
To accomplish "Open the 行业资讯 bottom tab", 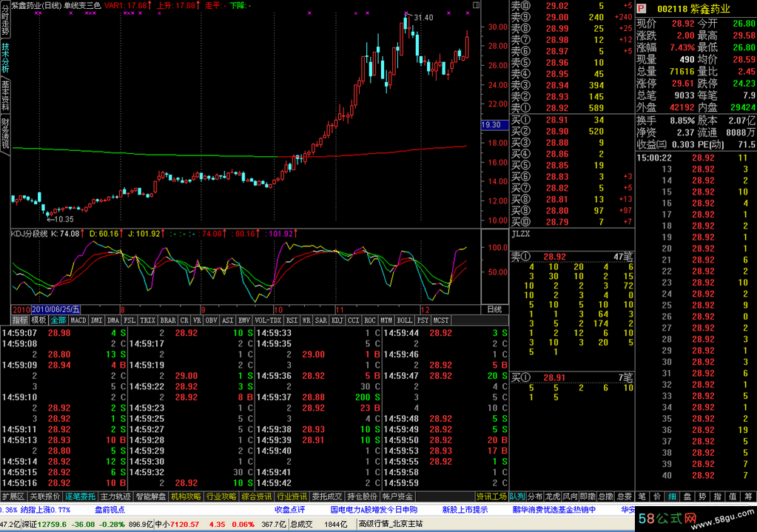I will 292,496.
